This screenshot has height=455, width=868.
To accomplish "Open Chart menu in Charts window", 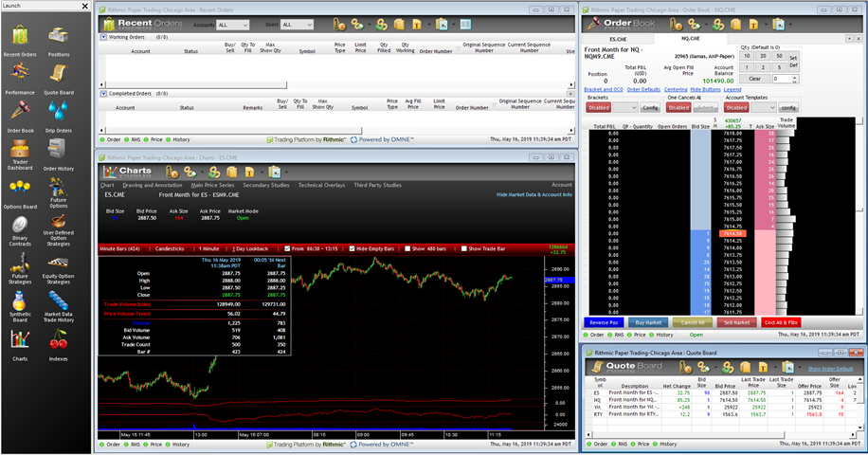I will click(107, 186).
